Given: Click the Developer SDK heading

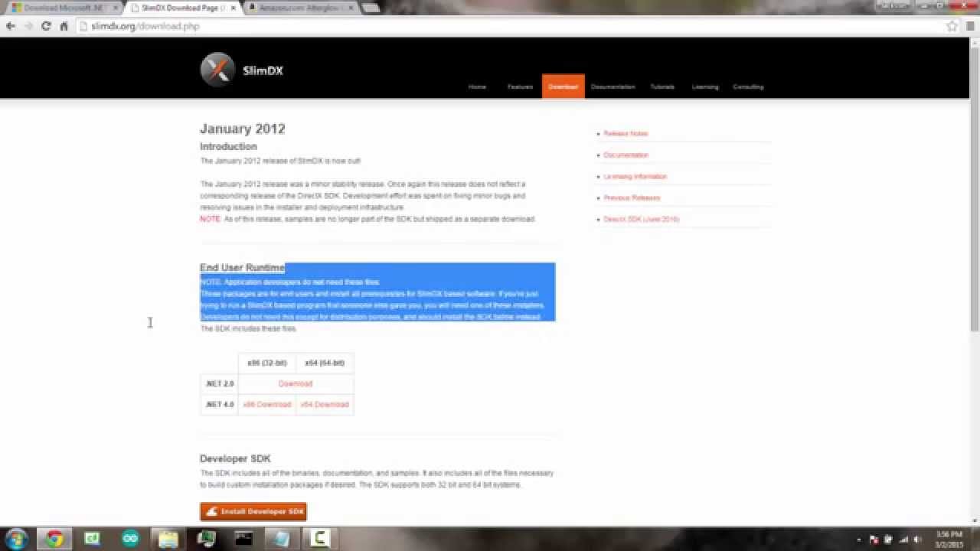Looking at the screenshot, I should point(235,459).
